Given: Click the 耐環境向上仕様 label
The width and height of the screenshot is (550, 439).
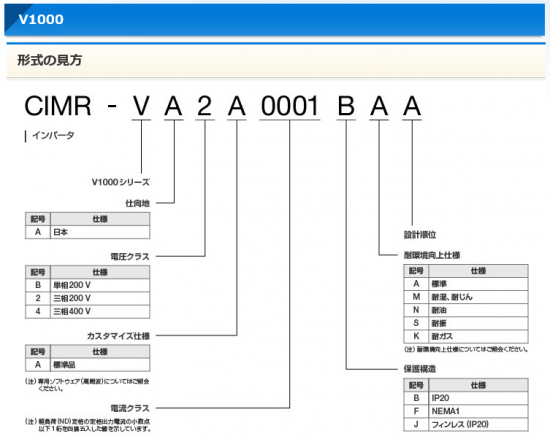Looking at the screenshot, I should pos(431,255).
